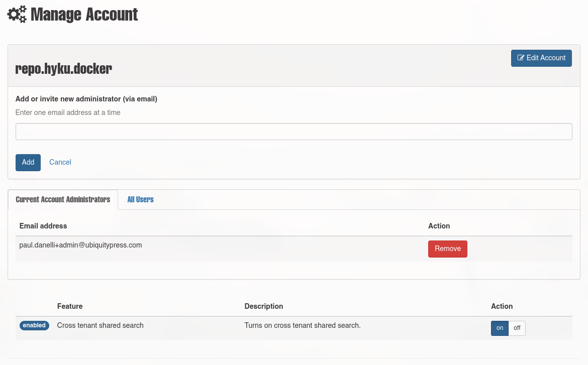Click the Email address column header
The width and height of the screenshot is (588, 365).
click(43, 226)
